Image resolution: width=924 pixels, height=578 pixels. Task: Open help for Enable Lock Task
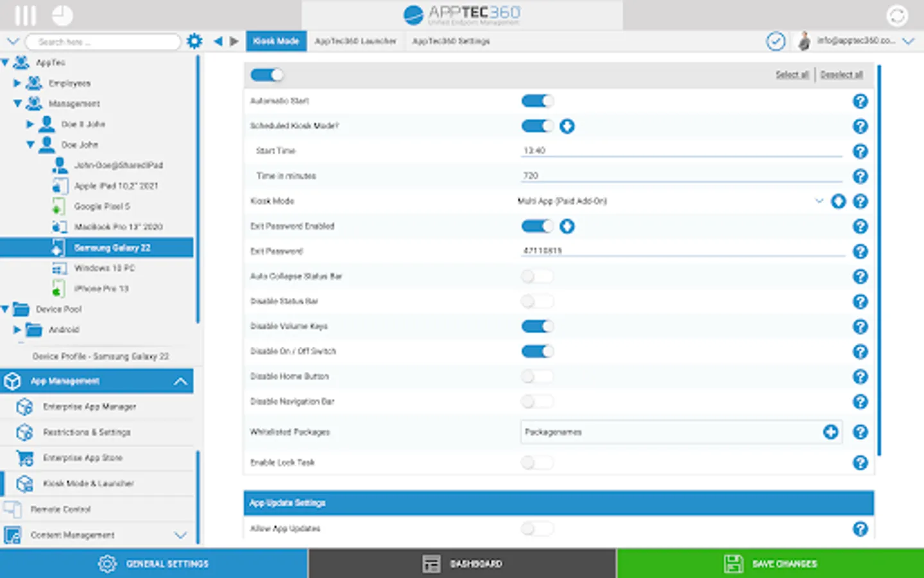tap(860, 462)
